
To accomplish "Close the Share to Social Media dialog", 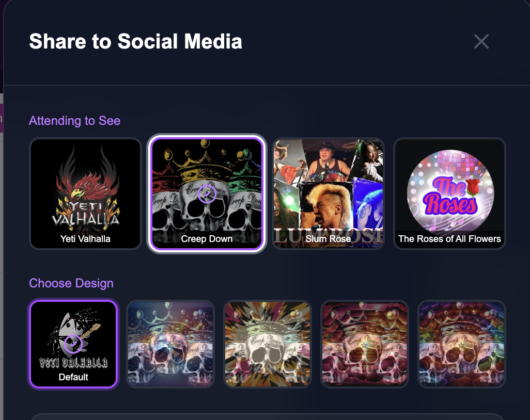I will click(481, 41).
